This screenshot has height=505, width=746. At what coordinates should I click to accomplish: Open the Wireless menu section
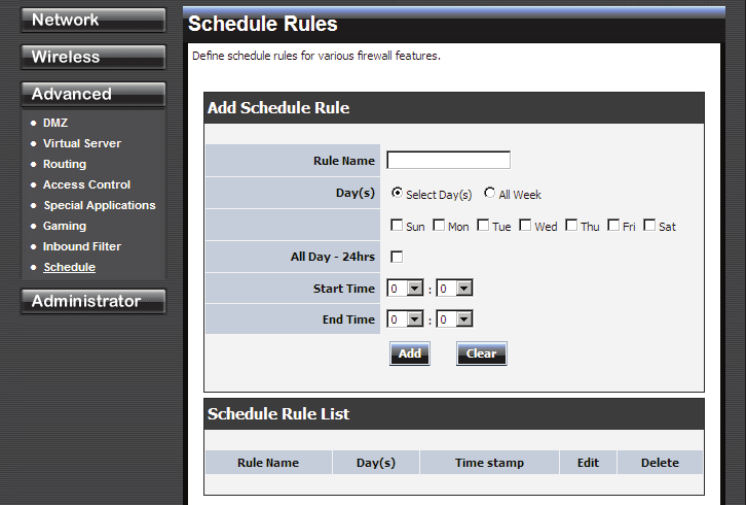tap(93, 57)
